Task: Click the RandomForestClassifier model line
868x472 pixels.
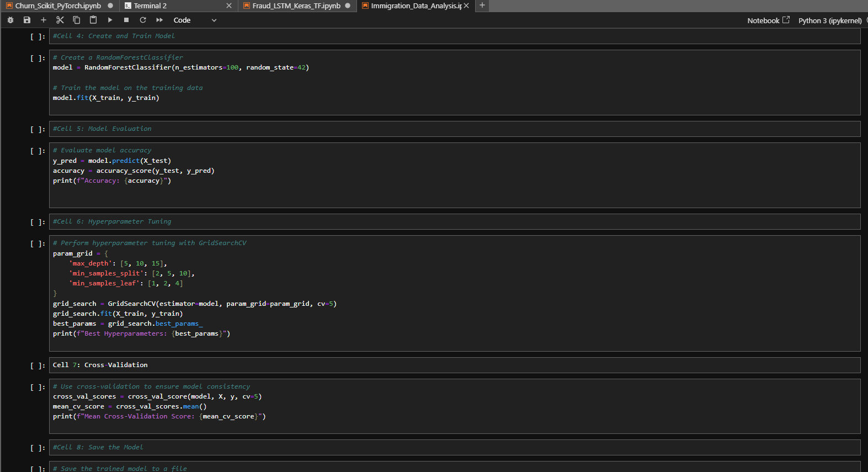Action: click(181, 67)
